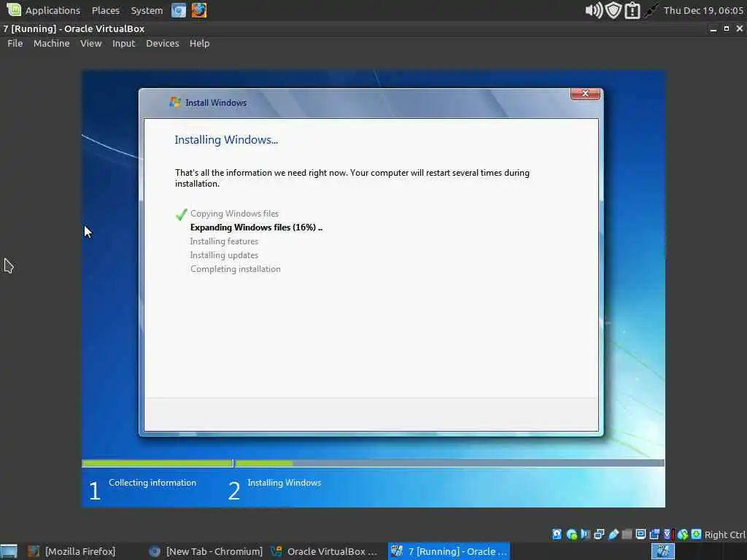Image resolution: width=747 pixels, height=560 pixels.
Task: Open the System panel menu
Action: click(x=146, y=10)
